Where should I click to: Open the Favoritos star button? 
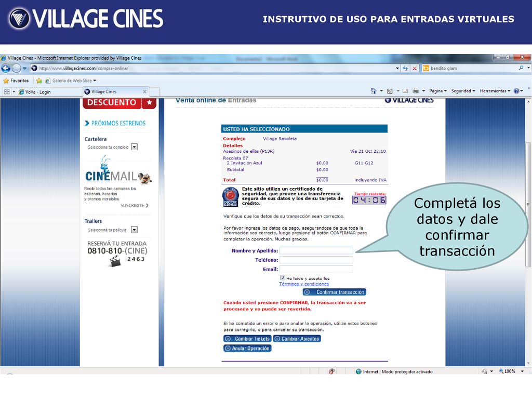tap(16, 81)
